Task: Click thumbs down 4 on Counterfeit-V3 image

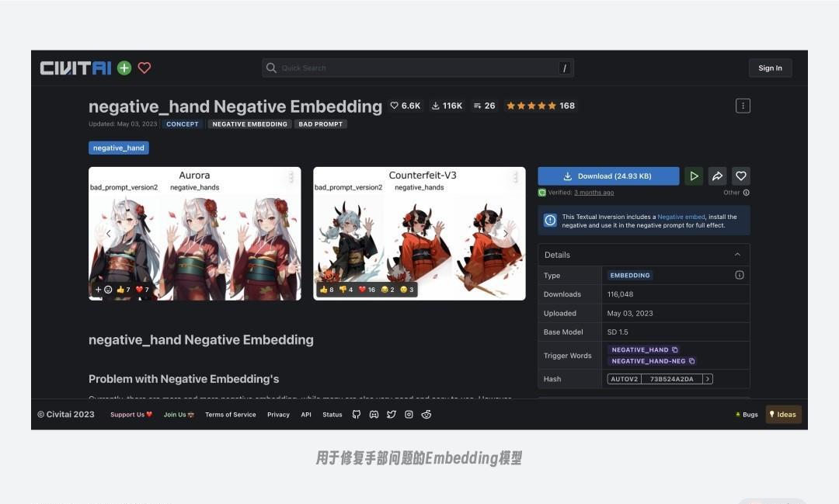Action: (346, 290)
